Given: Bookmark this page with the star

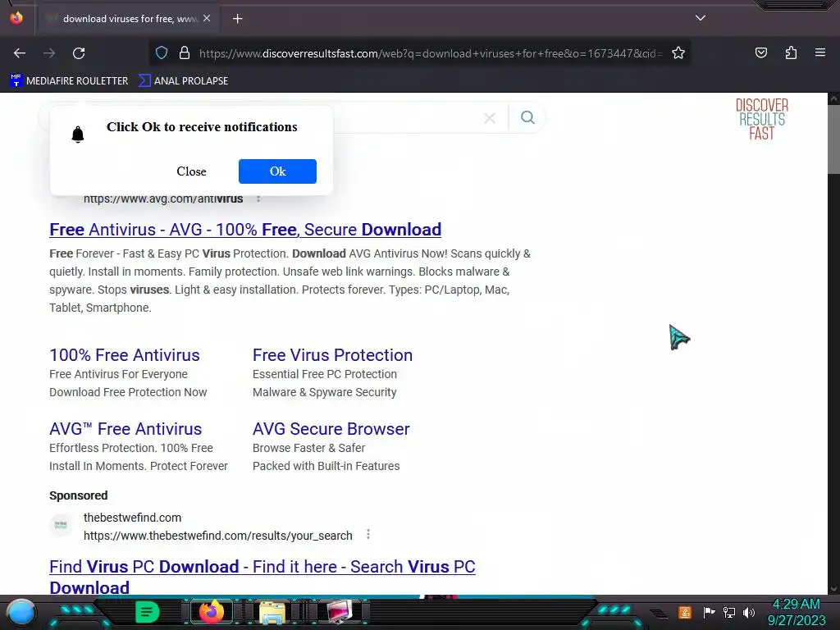Looking at the screenshot, I should (x=678, y=53).
